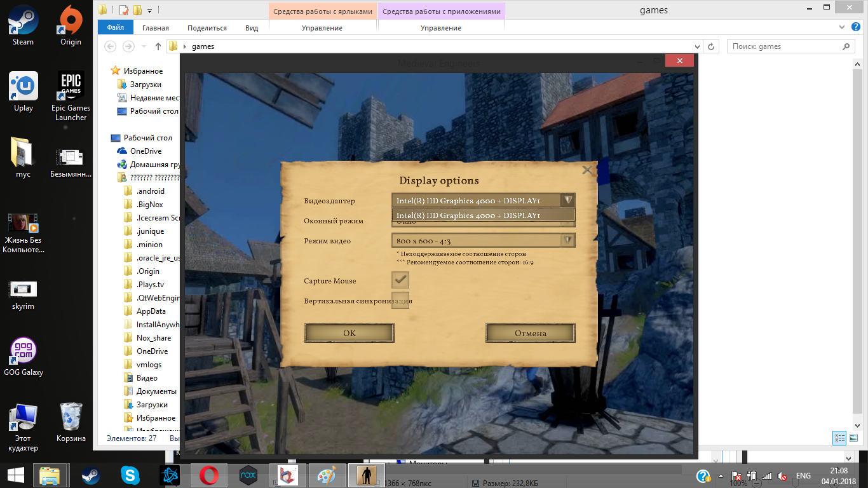Open the video mode 800 x 600 dropdown
The image size is (868, 488).
[484, 240]
